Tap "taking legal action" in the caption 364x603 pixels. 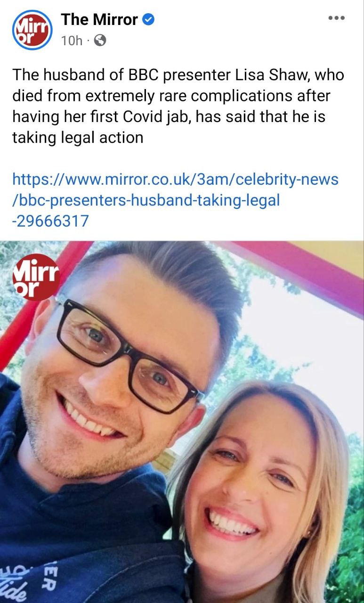[77, 138]
